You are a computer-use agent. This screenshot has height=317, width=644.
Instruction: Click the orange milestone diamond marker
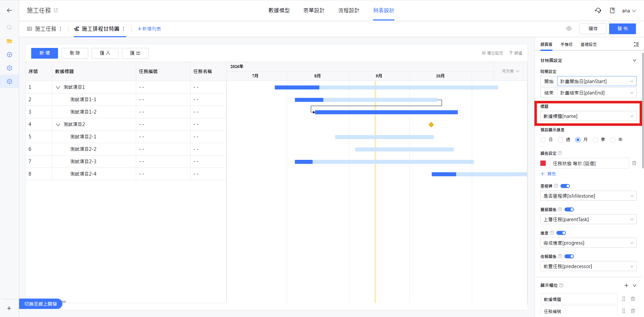point(431,125)
